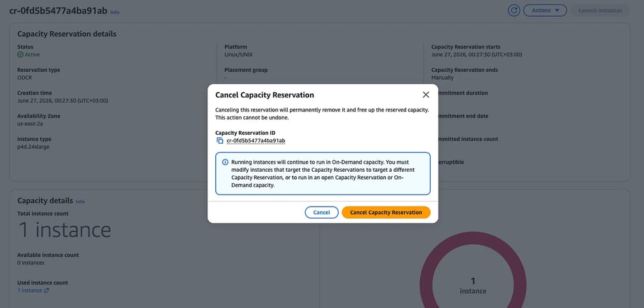
Task: Select the cr-0fd5b5477a4ba91ab page heading
Action: [x=58, y=11]
